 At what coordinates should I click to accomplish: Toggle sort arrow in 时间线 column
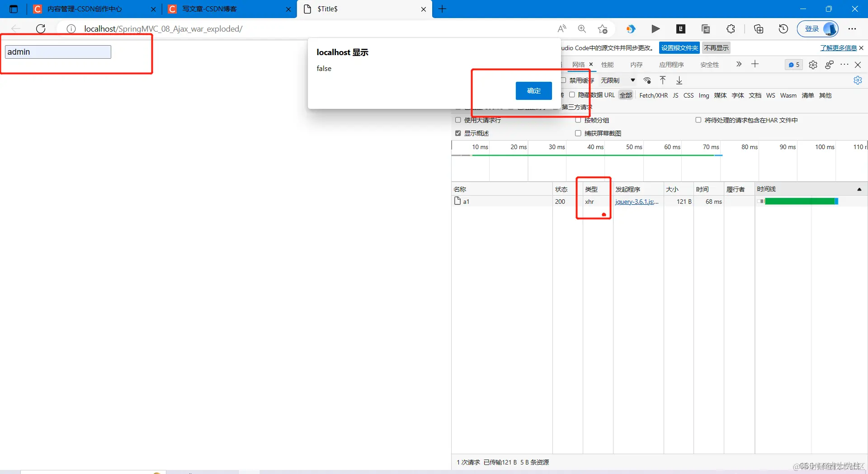click(859, 189)
